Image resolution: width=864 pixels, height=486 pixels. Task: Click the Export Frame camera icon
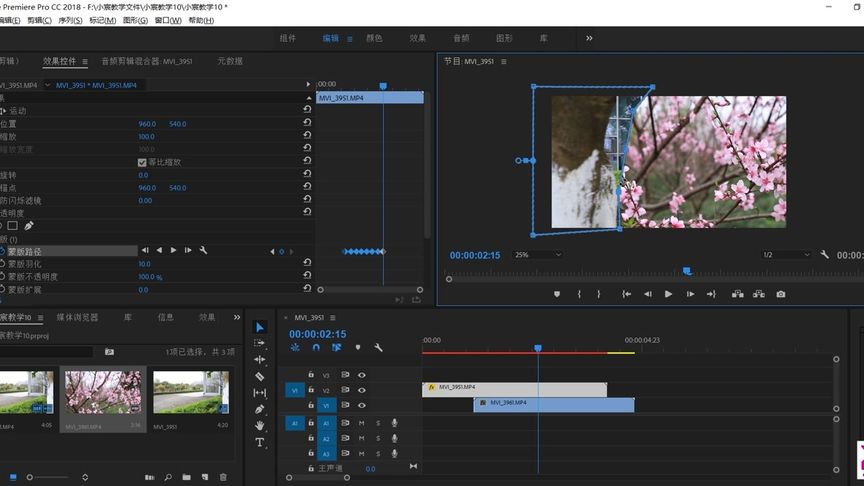pos(781,294)
